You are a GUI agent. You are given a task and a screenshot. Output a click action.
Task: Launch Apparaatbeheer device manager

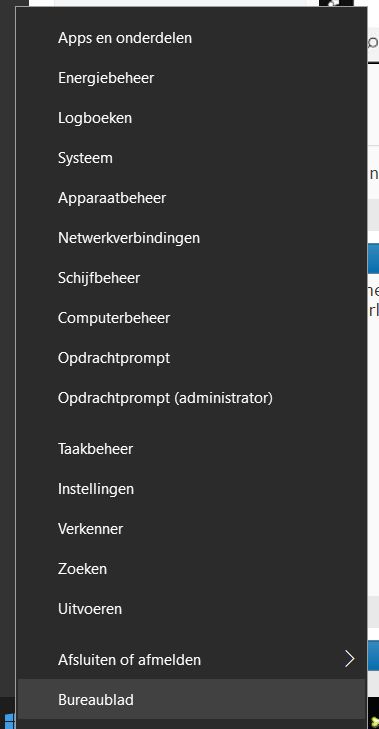[191, 198]
